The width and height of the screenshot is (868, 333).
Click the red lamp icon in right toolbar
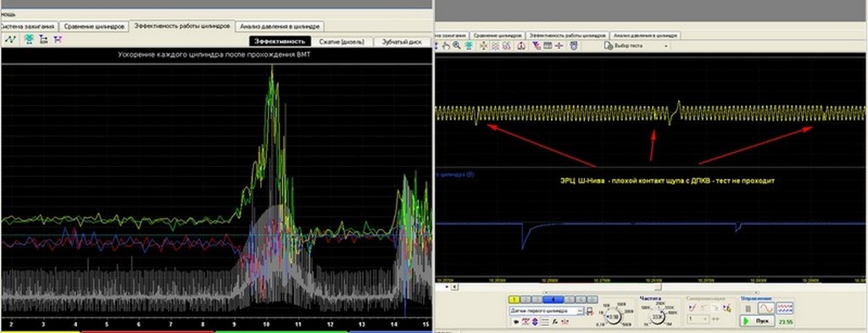pos(521,46)
